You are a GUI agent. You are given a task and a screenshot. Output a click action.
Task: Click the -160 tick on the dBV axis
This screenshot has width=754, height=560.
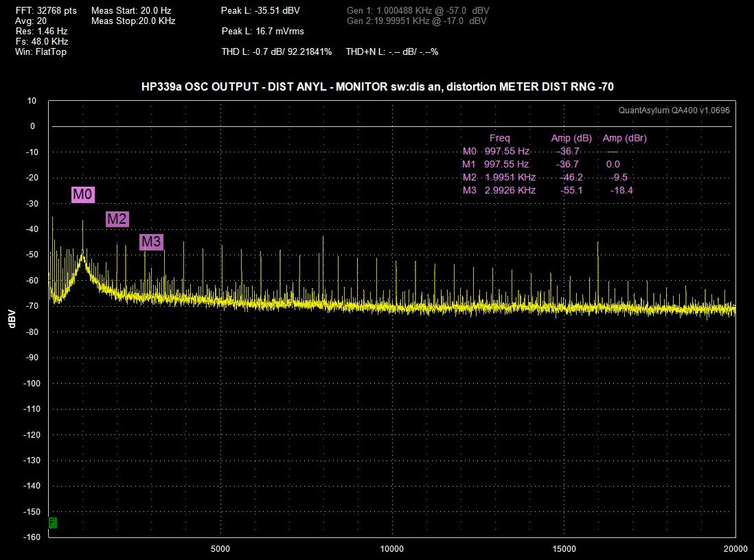[x=32, y=537]
